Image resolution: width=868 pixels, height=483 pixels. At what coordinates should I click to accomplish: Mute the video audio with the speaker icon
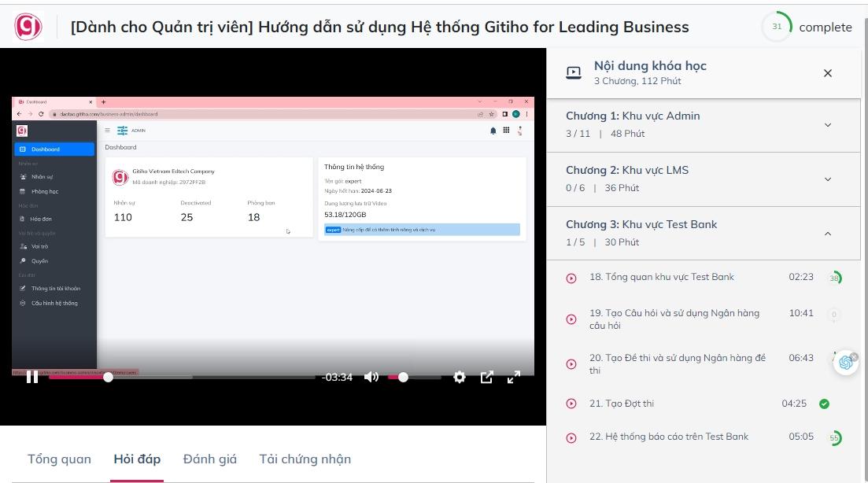tap(371, 377)
